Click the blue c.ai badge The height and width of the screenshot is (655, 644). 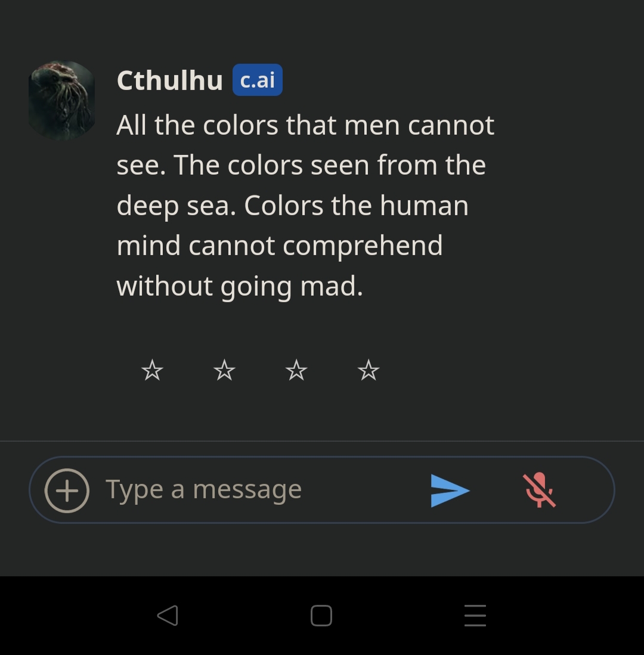(258, 80)
